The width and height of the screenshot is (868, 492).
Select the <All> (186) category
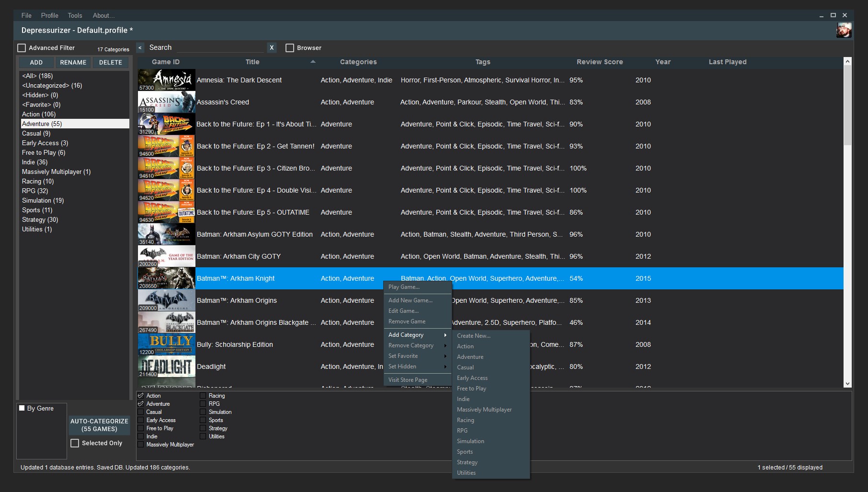click(75, 76)
